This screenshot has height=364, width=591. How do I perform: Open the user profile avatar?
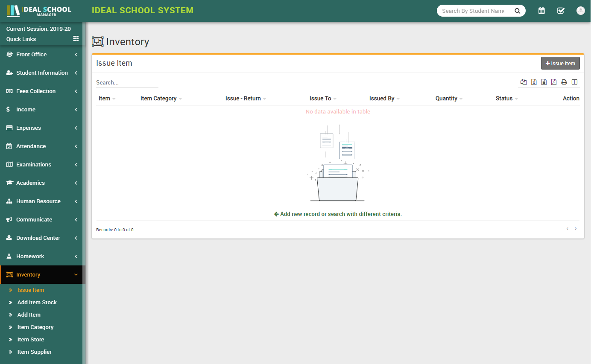click(x=580, y=11)
